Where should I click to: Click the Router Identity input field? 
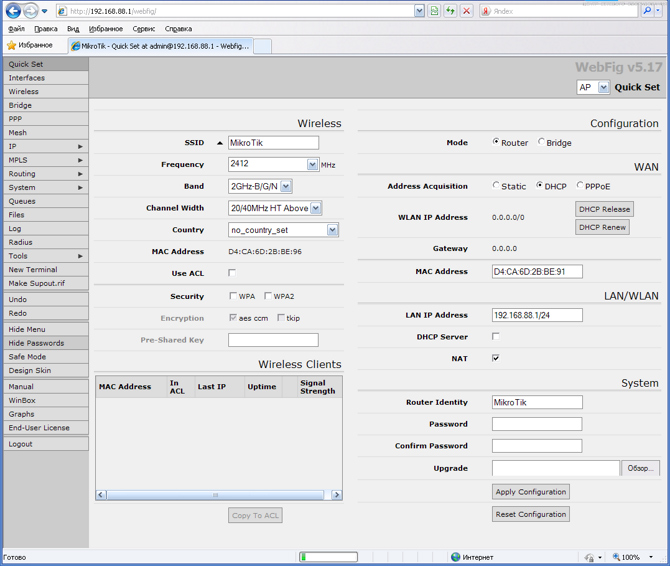point(536,402)
